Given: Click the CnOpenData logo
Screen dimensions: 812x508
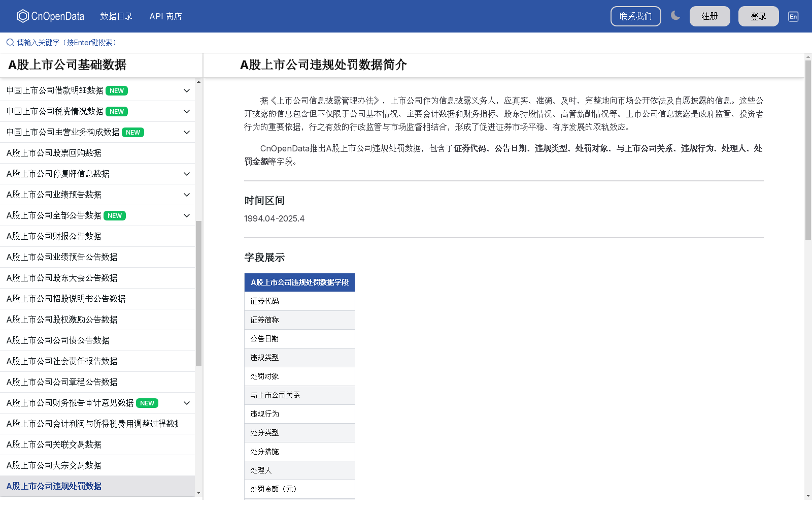Looking at the screenshot, I should click(x=50, y=16).
